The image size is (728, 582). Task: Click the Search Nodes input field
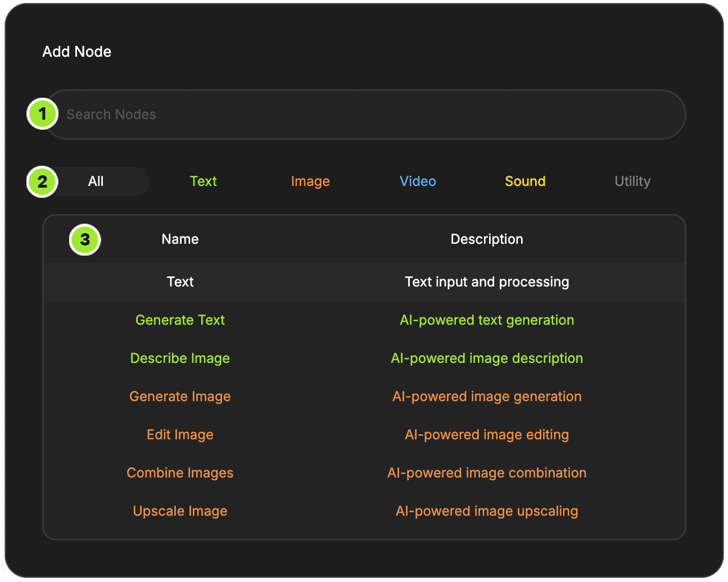tap(365, 115)
